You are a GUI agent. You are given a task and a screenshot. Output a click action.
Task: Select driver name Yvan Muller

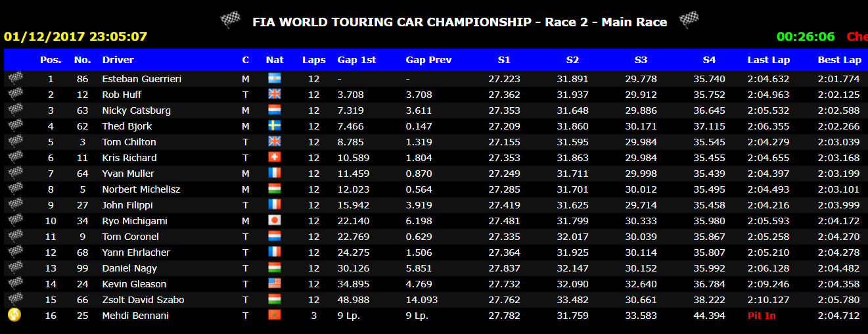point(128,174)
